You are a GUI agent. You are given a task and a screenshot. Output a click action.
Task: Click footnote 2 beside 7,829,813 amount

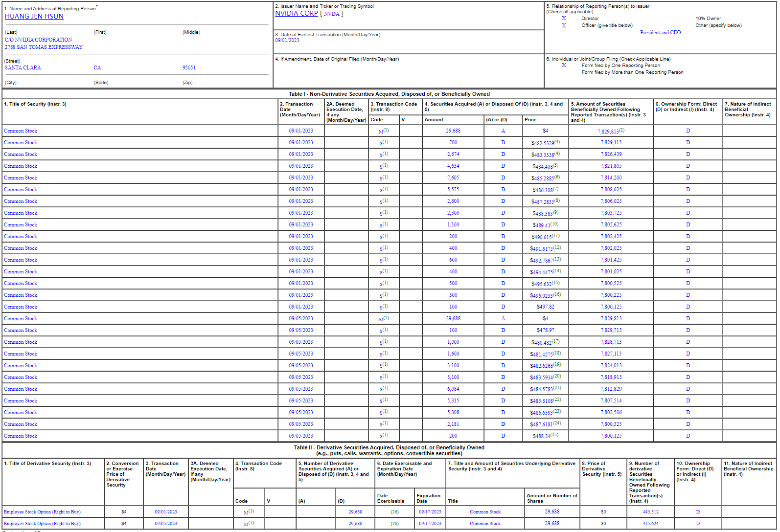(621, 130)
